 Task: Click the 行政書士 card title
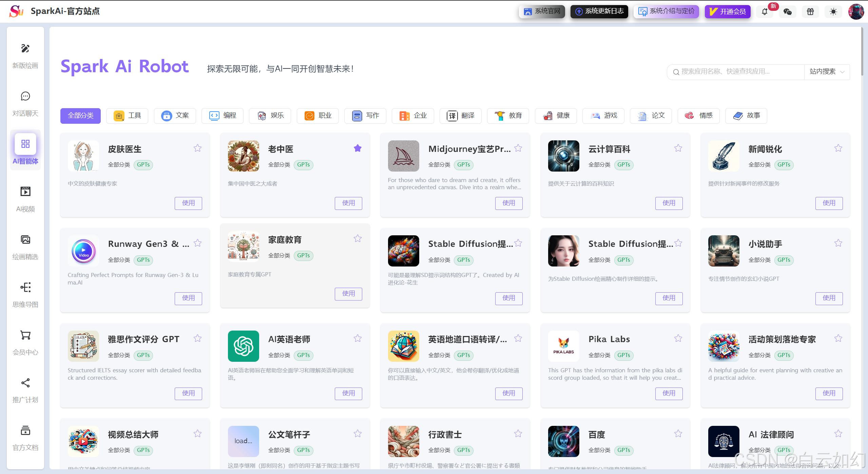tap(445, 434)
